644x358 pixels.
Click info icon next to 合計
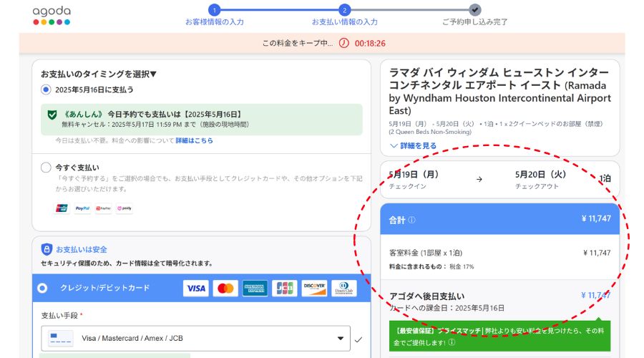click(411, 220)
